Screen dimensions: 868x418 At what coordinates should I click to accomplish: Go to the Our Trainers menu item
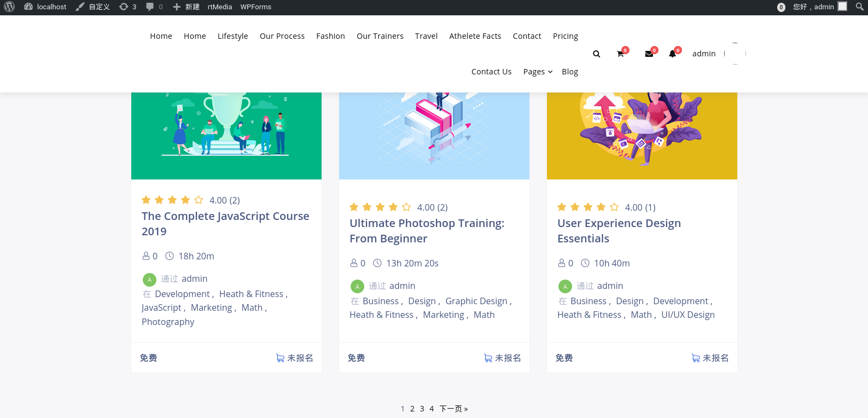tap(380, 36)
